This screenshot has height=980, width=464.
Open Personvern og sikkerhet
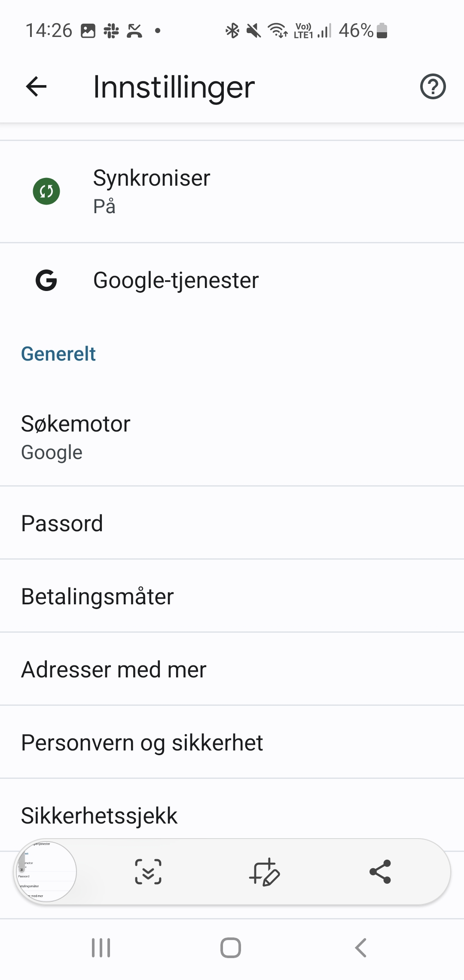pyautogui.click(x=232, y=742)
